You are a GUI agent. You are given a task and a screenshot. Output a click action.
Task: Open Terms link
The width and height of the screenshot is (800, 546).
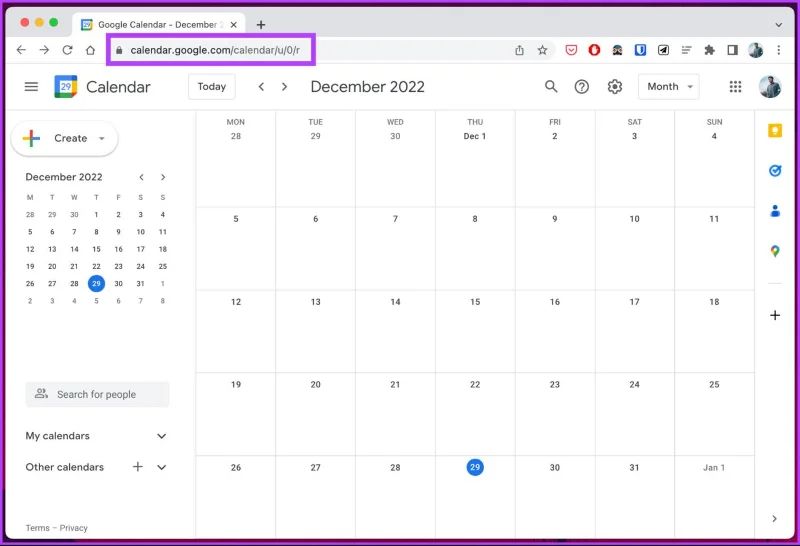point(38,528)
